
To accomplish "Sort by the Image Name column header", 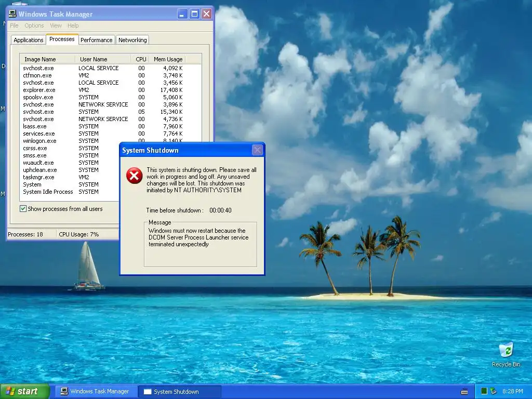I will point(47,59).
